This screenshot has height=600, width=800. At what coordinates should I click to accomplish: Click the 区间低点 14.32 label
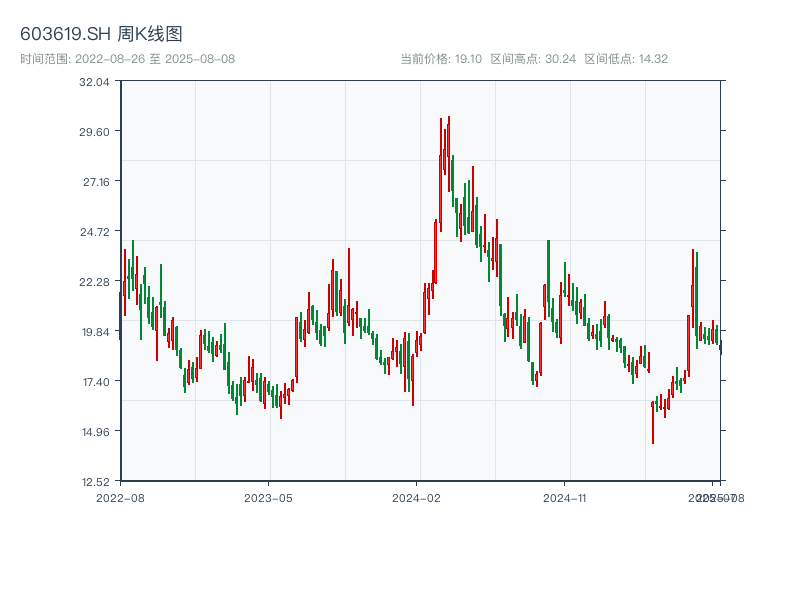(x=625, y=59)
